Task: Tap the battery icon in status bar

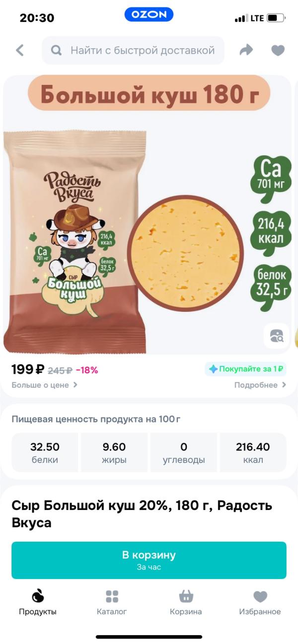Action: pos(276,18)
